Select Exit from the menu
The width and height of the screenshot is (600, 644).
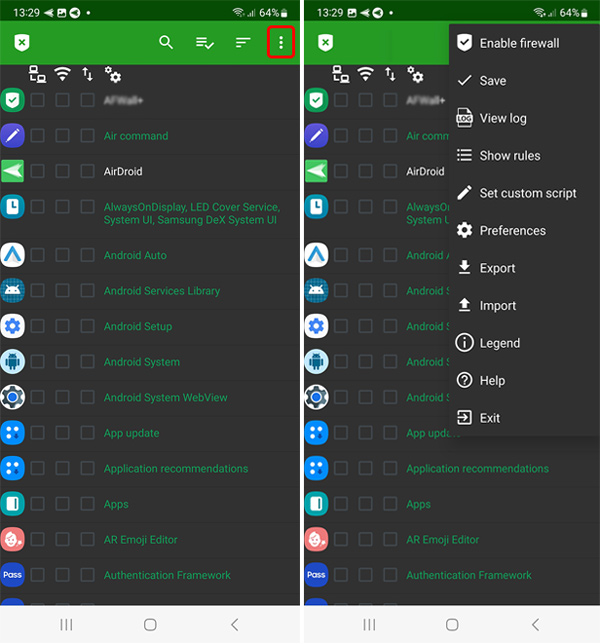[x=524, y=418]
